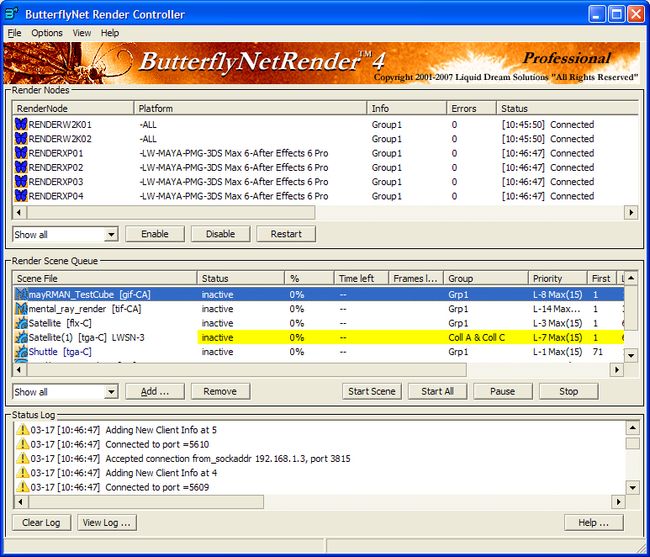Open the Render Nodes 'Show all' dropdown
650x557 pixels.
[x=111, y=234]
